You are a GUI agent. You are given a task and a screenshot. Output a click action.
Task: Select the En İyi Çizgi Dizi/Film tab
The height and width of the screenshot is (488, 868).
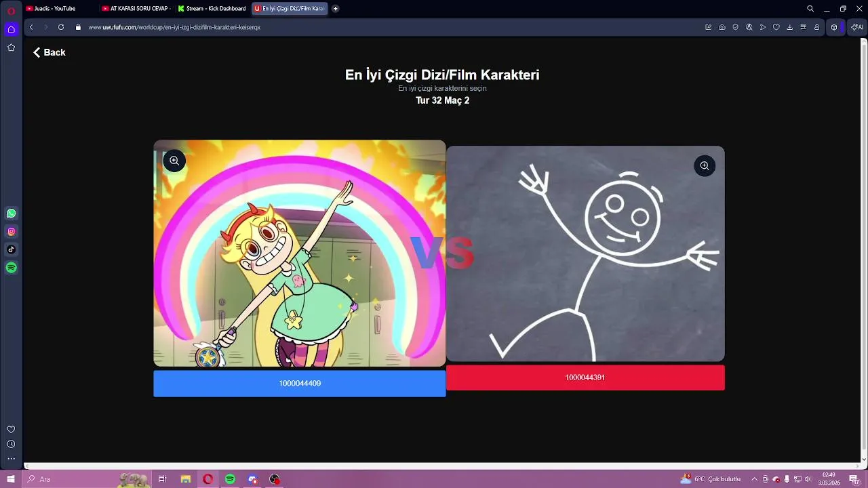(290, 9)
